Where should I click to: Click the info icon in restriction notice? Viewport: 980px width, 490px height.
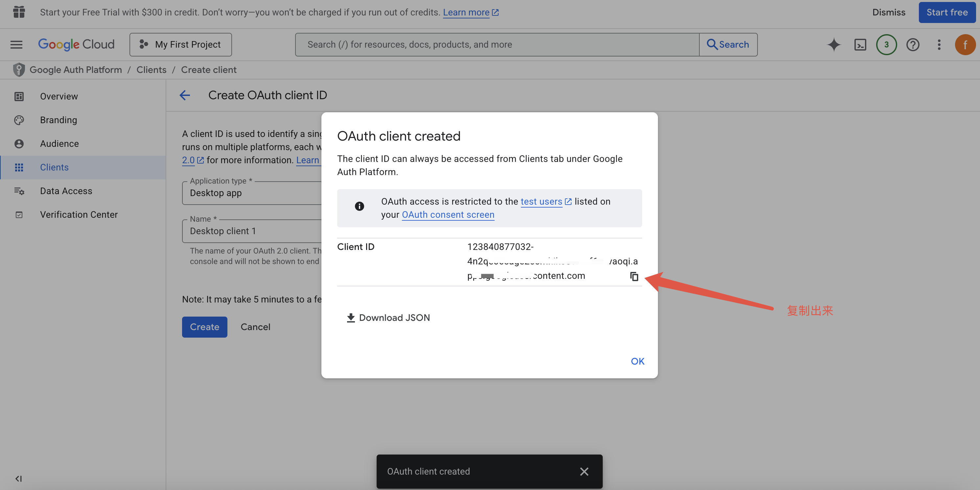click(x=359, y=206)
